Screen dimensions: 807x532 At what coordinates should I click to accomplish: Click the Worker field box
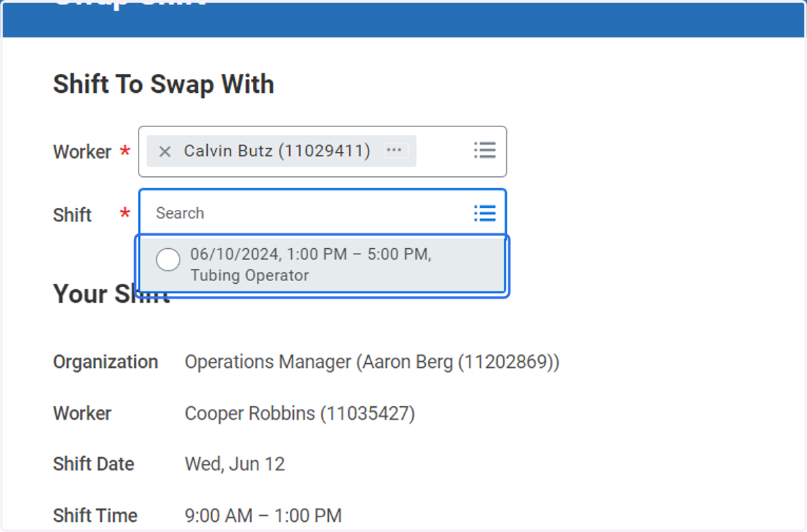[322, 151]
